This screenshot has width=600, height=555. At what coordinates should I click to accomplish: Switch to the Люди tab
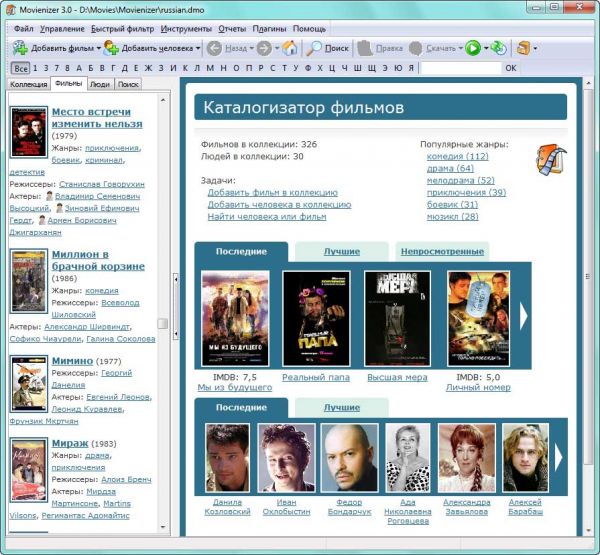(100, 84)
